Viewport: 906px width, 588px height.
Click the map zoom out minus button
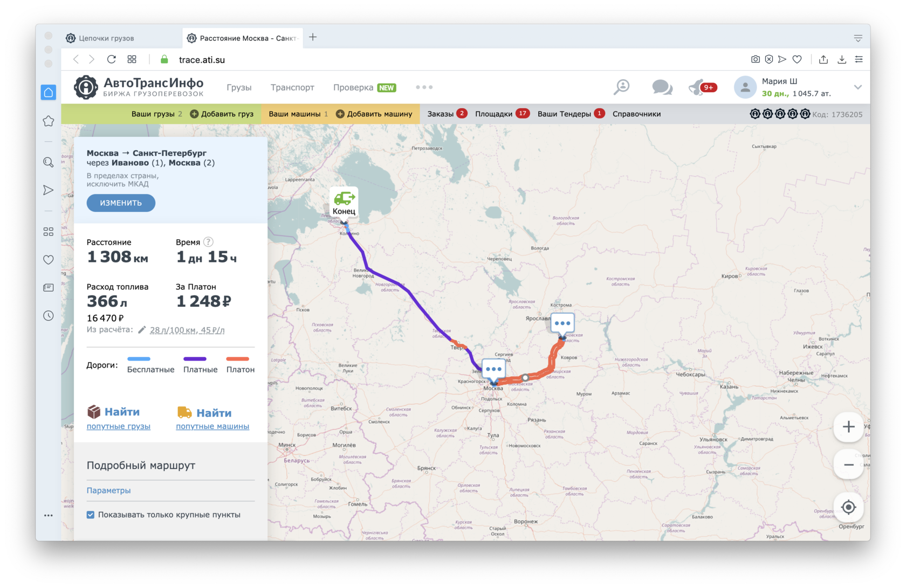pos(848,465)
